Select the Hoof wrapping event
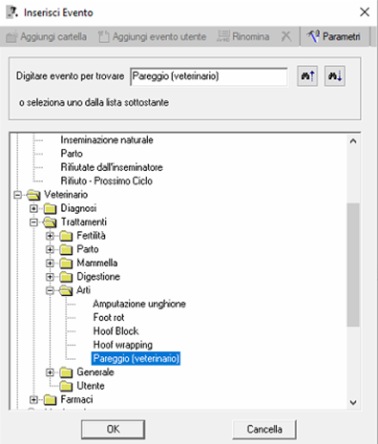The image size is (378, 444). pos(123,345)
